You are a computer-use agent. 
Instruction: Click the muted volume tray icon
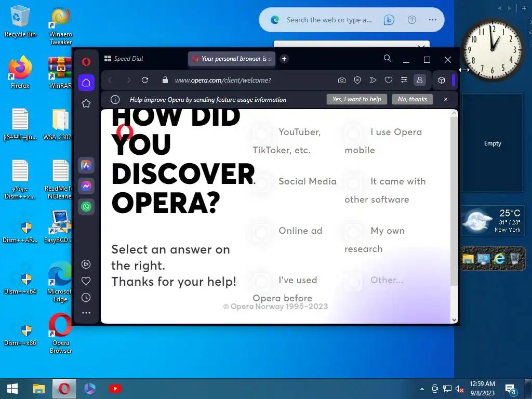(459, 389)
